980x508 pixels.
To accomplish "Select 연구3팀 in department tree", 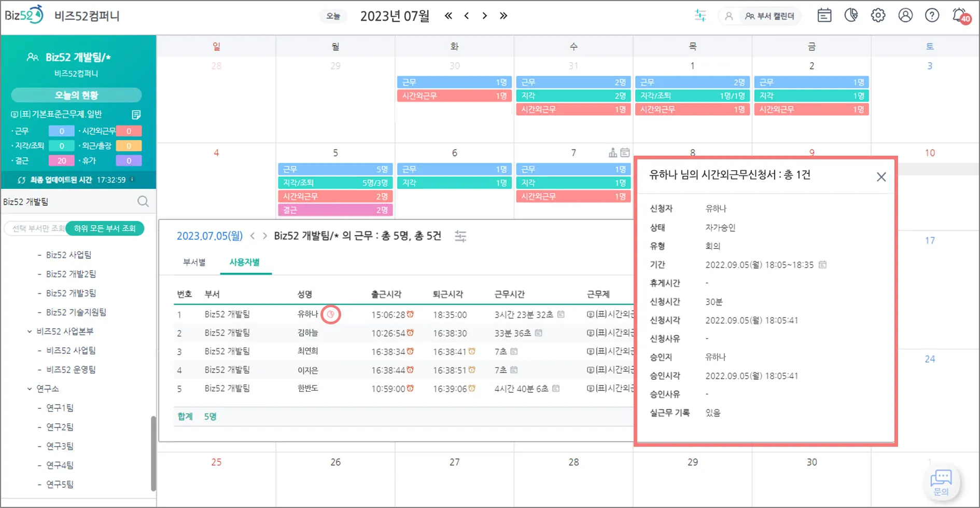I will point(60,446).
